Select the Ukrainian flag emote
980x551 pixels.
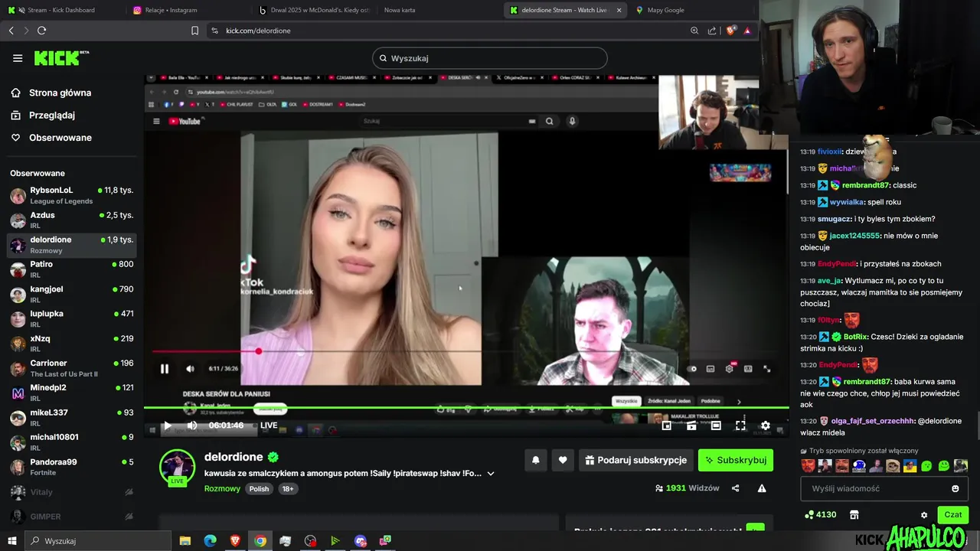[x=910, y=465]
